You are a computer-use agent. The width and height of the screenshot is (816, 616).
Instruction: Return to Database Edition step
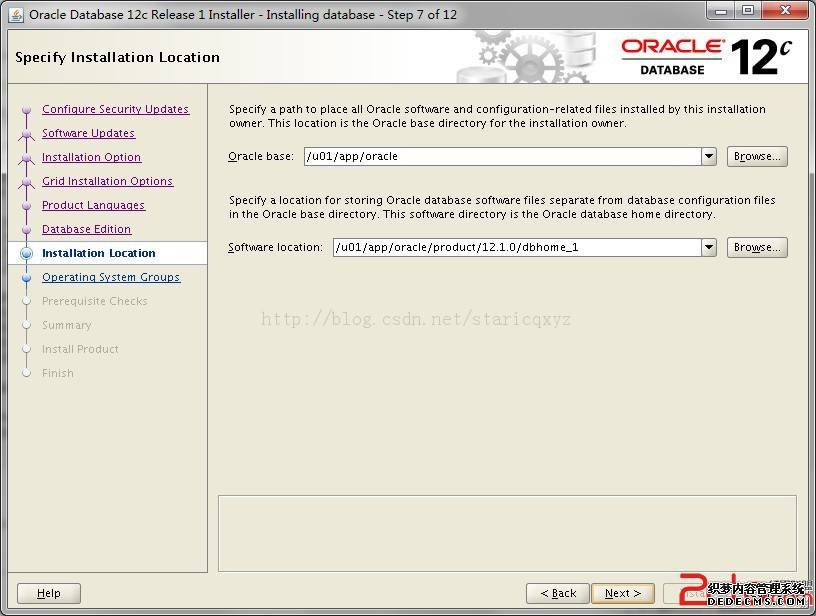(86, 229)
